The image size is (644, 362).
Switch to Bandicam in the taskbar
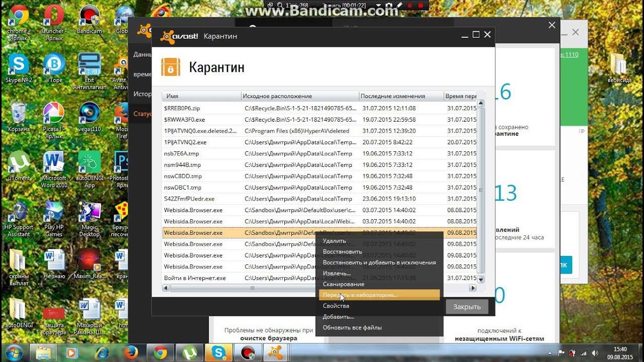tap(248, 352)
